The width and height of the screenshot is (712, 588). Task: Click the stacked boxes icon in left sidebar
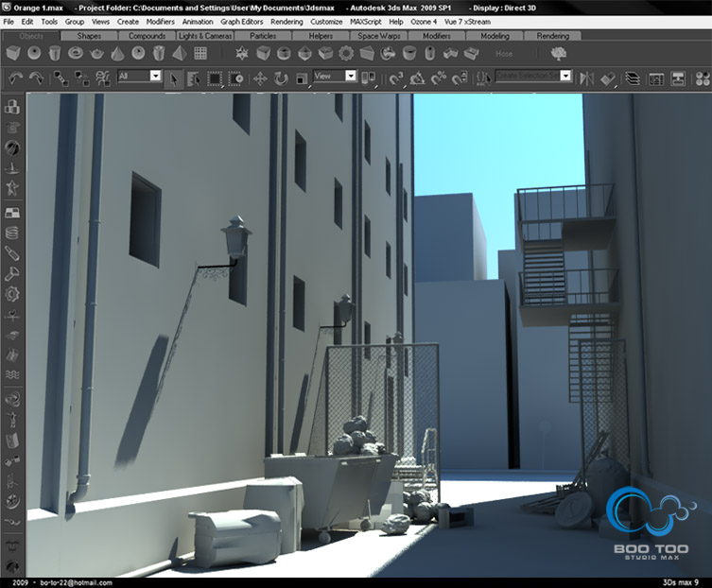pyautogui.click(x=12, y=106)
